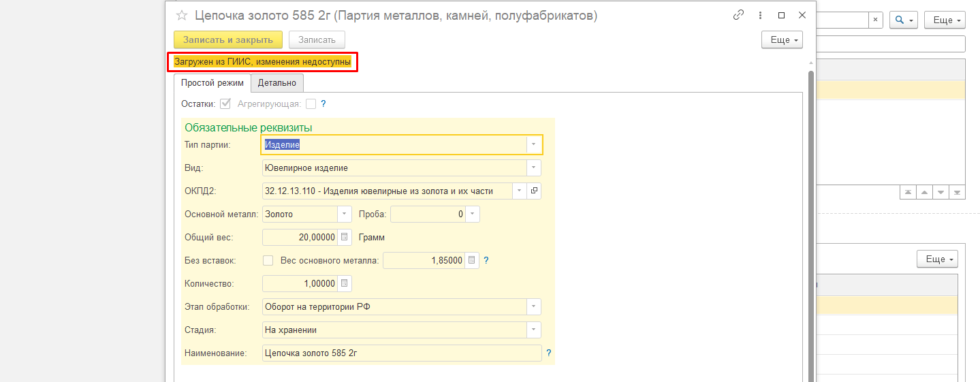980x382 pixels.
Task: Select the Простой режим tab
Action: (212, 83)
